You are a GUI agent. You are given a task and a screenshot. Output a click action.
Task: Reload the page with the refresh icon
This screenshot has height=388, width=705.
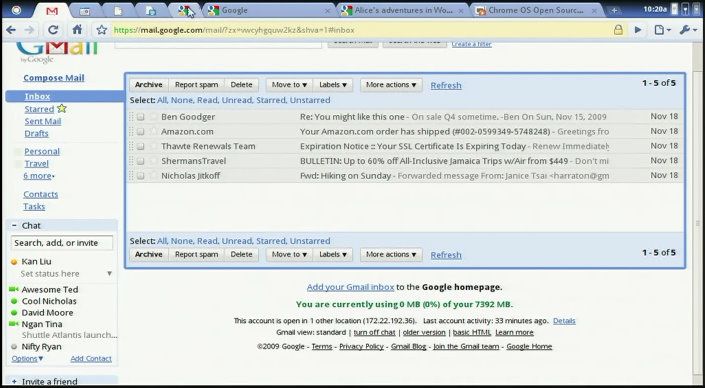[53, 30]
